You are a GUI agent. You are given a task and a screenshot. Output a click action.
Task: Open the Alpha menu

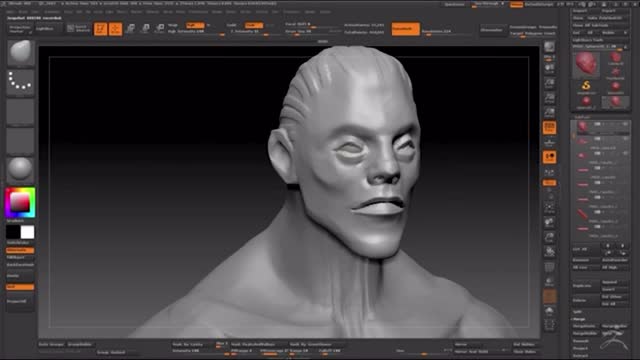coord(10,12)
